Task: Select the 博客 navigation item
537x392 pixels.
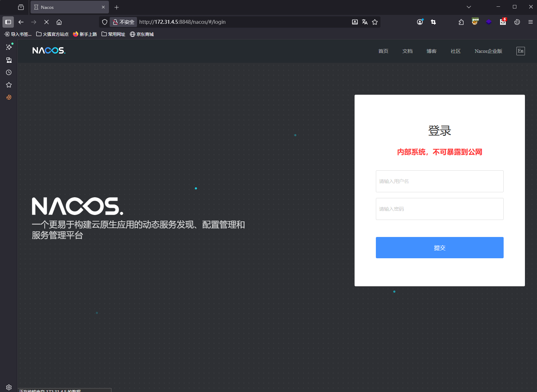Action: coord(432,51)
